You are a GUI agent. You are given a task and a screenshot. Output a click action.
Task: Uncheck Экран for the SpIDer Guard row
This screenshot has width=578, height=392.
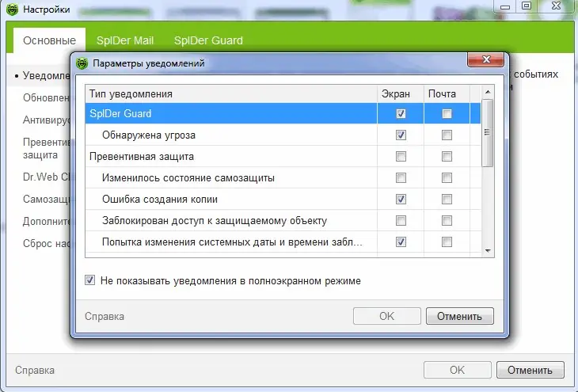401,113
